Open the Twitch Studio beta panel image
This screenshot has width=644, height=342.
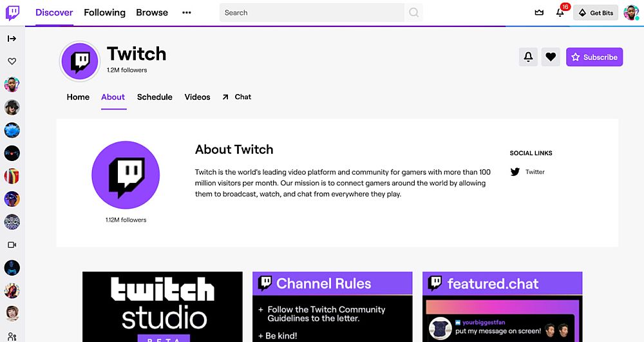[162, 307]
